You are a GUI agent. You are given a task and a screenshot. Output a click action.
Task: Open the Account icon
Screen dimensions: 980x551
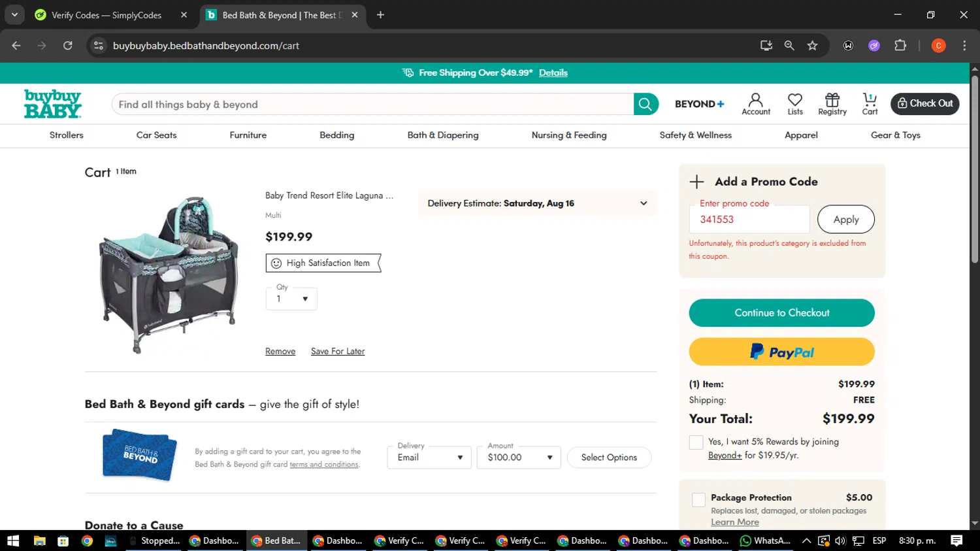click(756, 104)
